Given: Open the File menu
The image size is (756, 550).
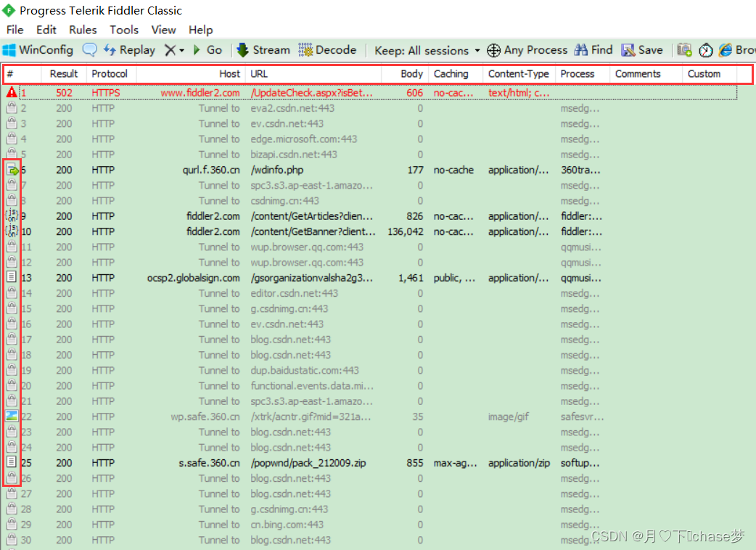Looking at the screenshot, I should click(15, 30).
